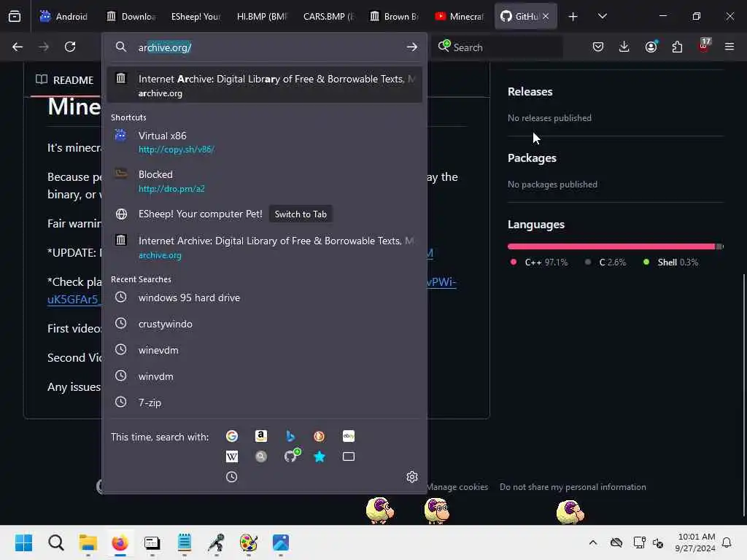
Task: Open File Explorer from taskbar
Action: 88,542
